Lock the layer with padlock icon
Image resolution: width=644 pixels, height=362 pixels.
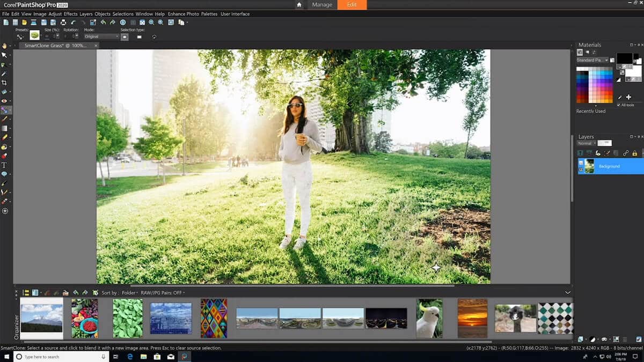pos(634,153)
